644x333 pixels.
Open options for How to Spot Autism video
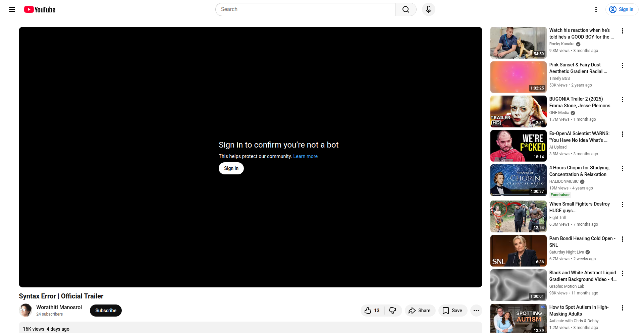(623, 308)
